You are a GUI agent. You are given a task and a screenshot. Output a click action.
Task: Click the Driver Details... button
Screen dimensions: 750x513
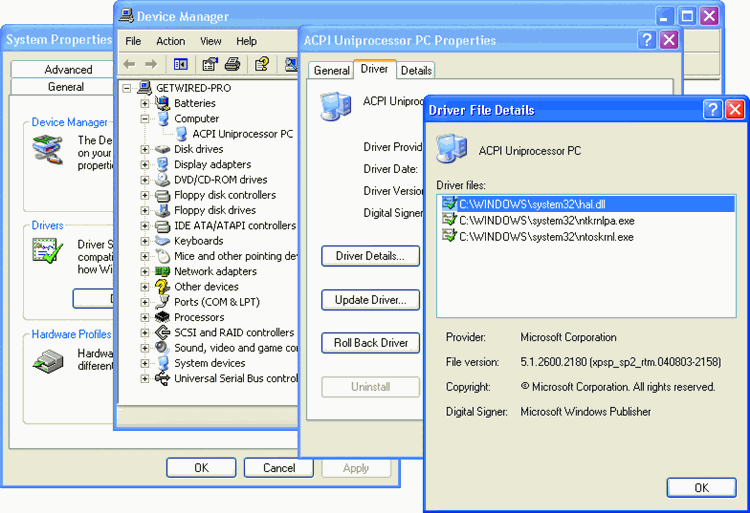pos(370,256)
